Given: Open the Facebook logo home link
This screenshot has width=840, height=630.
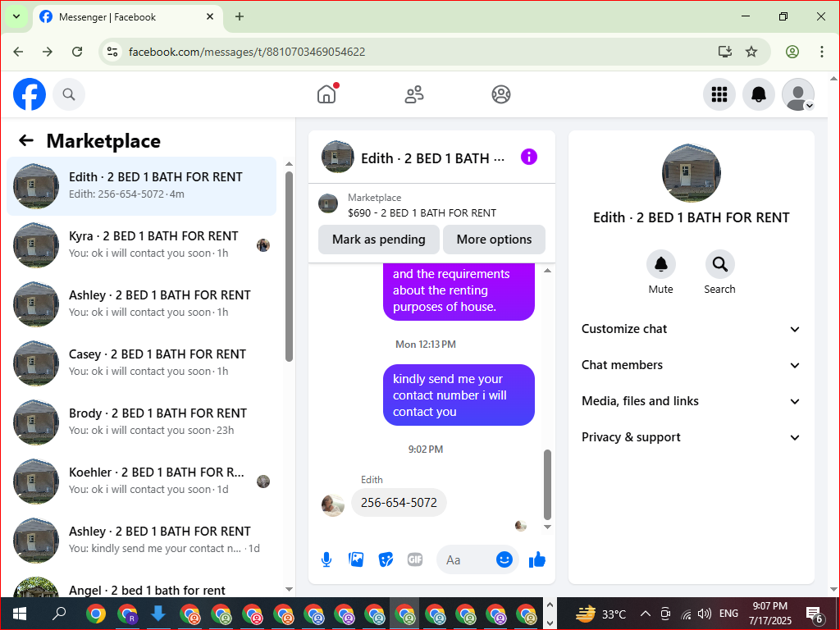Looking at the screenshot, I should tap(30, 94).
